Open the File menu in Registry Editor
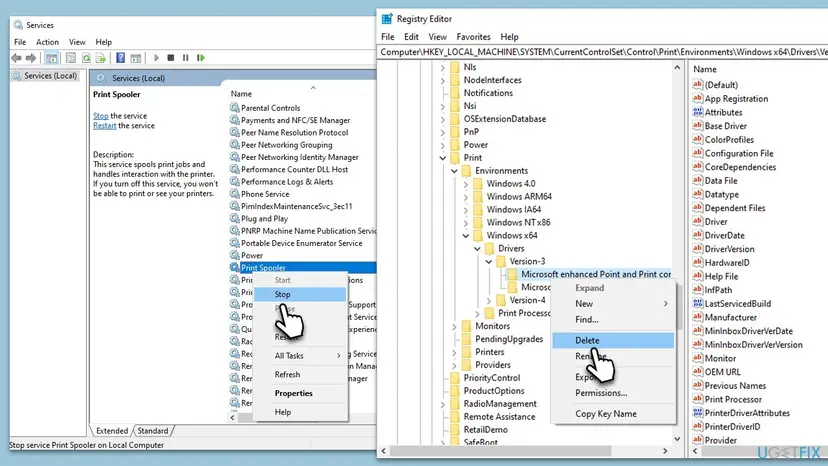828x466 pixels. pos(388,36)
